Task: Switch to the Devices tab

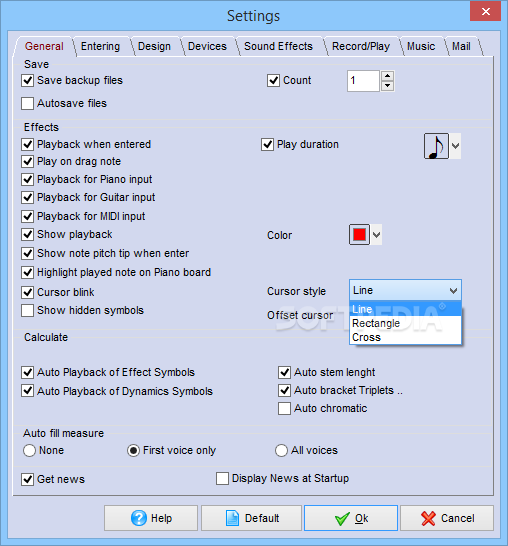Action: pos(207,46)
